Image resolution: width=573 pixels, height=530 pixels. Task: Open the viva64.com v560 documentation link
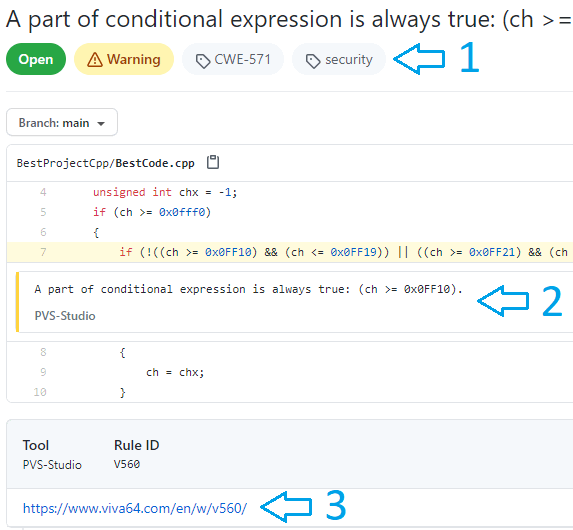(135, 508)
